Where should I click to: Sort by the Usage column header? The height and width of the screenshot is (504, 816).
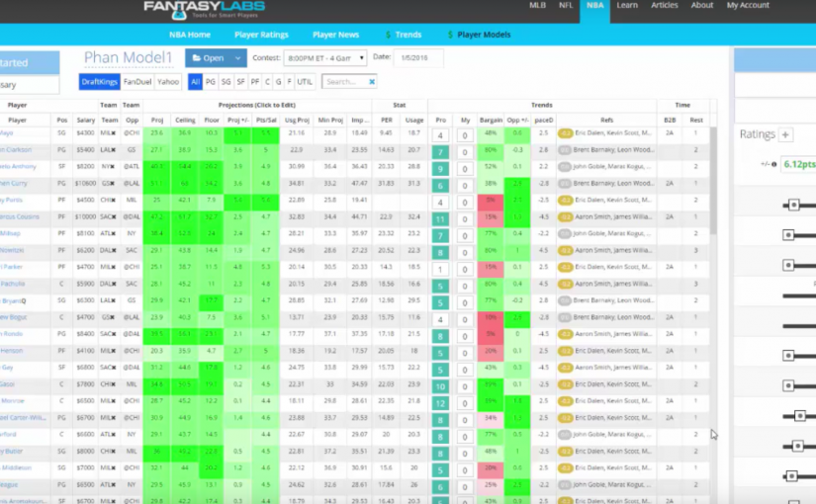414,121
